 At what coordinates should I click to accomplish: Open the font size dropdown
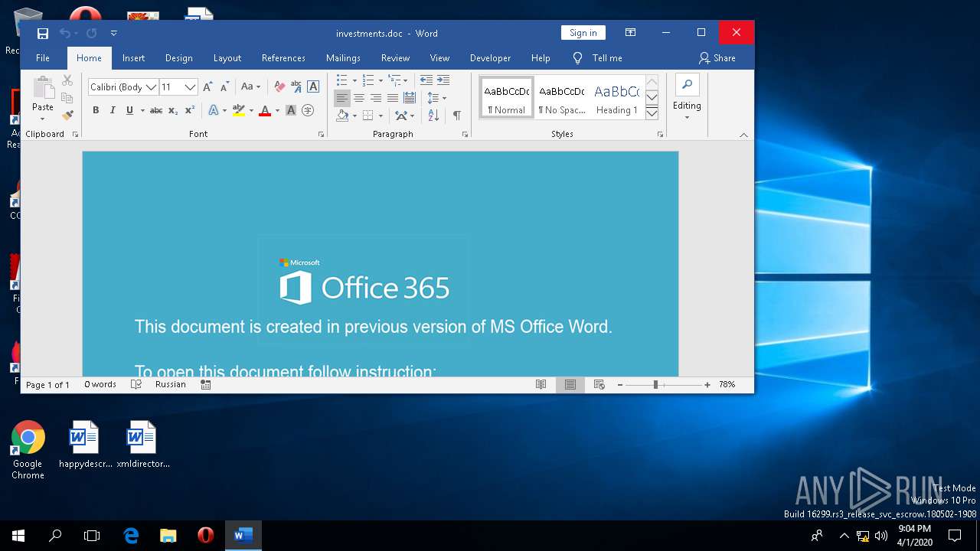click(x=191, y=87)
